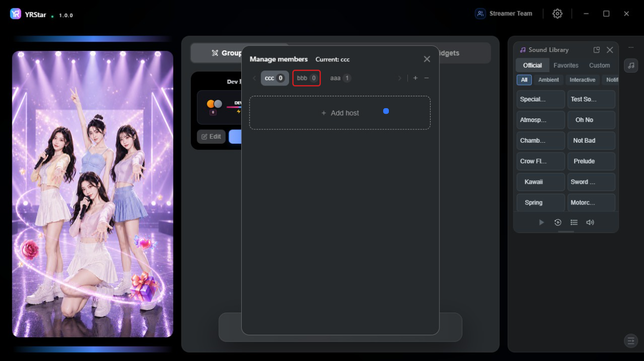Remove group with the minus icon

point(426,78)
